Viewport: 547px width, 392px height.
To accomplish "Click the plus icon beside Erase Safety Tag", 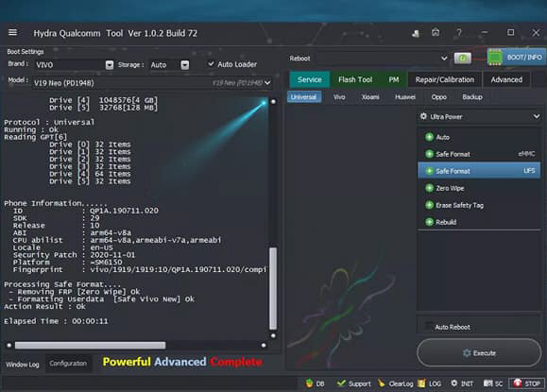I will pos(429,205).
